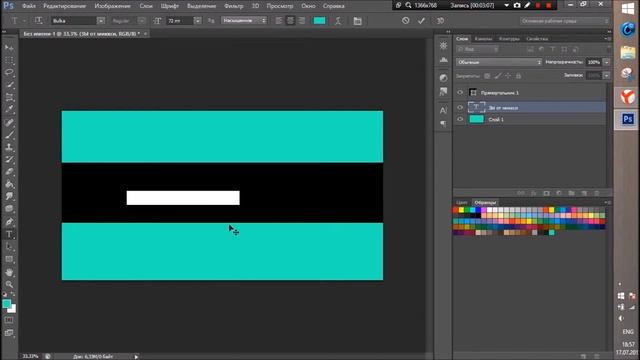
Task: Cancel current text edits
Action: (405, 20)
